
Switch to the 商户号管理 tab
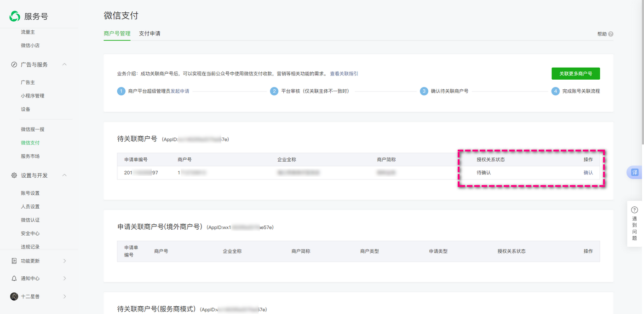117,34
